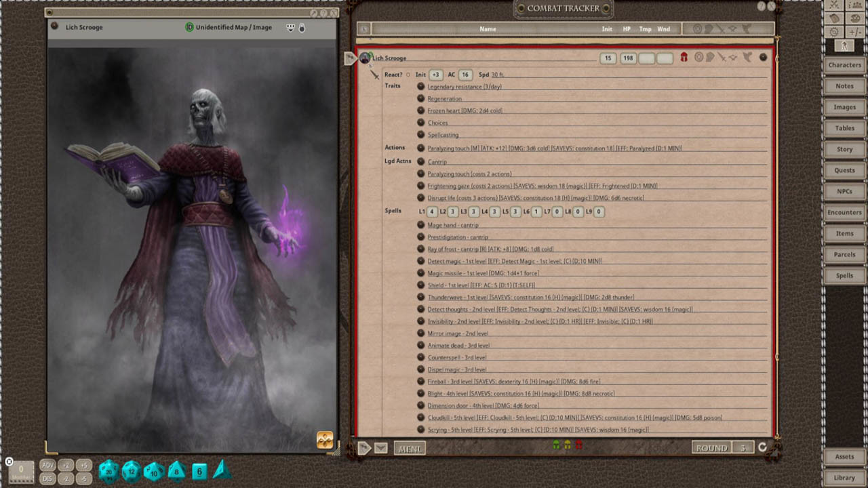The width and height of the screenshot is (868, 488).
Task: Pick the d12 die
Action: 132,470
